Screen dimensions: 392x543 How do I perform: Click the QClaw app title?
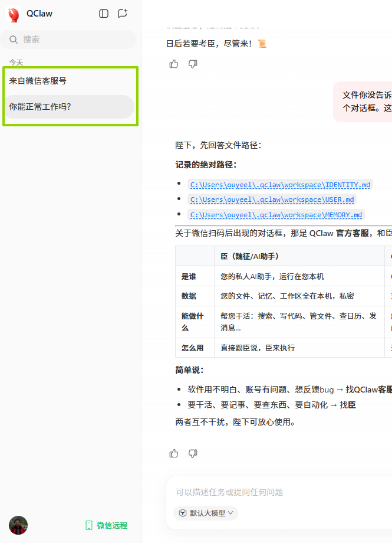39,14
